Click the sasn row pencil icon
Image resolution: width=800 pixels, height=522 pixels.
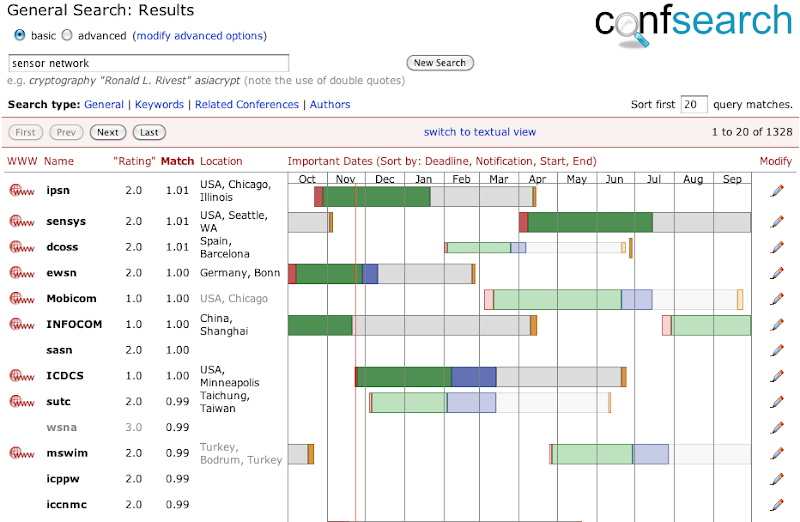pyautogui.click(x=777, y=350)
